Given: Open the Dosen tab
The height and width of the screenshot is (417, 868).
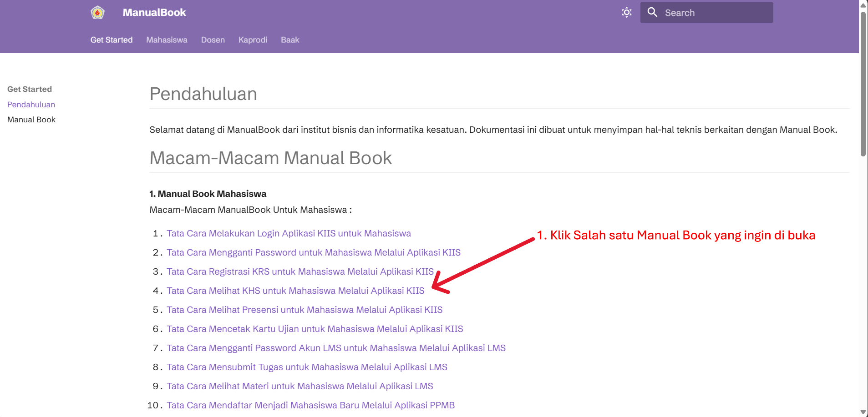Looking at the screenshot, I should 213,40.
